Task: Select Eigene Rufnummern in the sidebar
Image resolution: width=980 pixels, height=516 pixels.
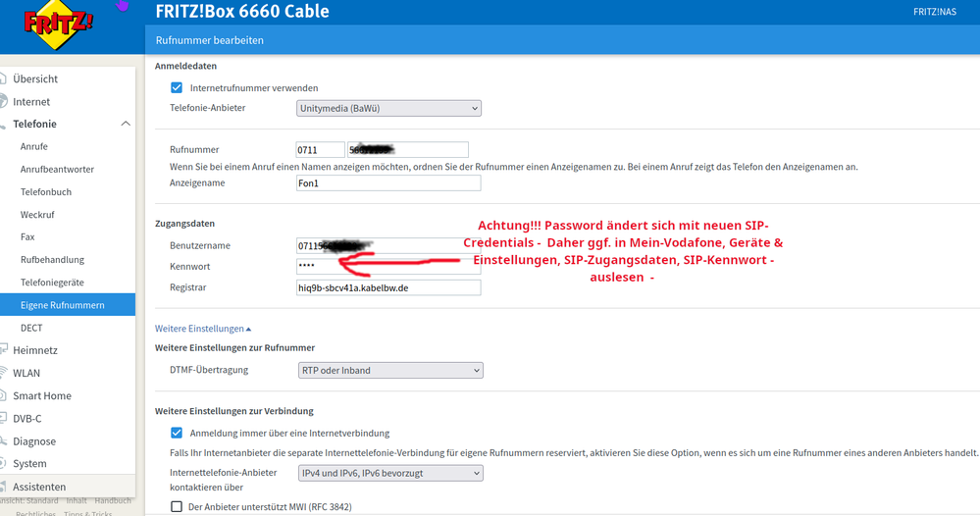Action: click(x=68, y=305)
